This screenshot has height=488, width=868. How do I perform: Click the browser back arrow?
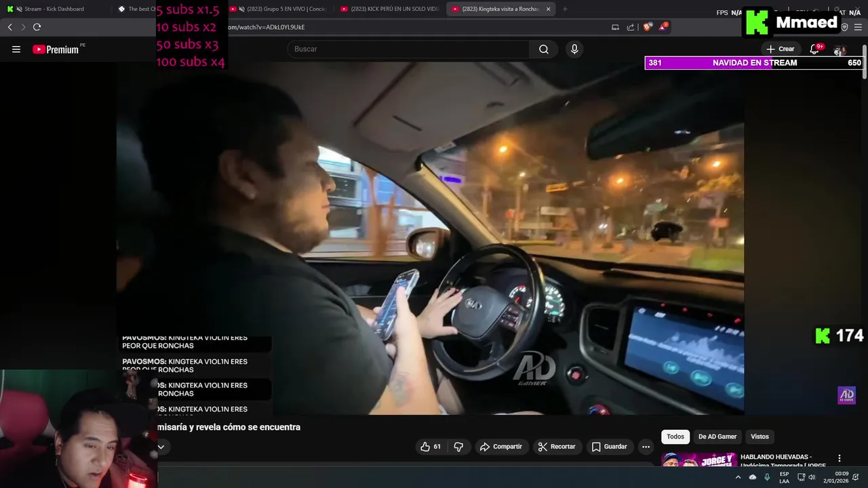pos(9,27)
